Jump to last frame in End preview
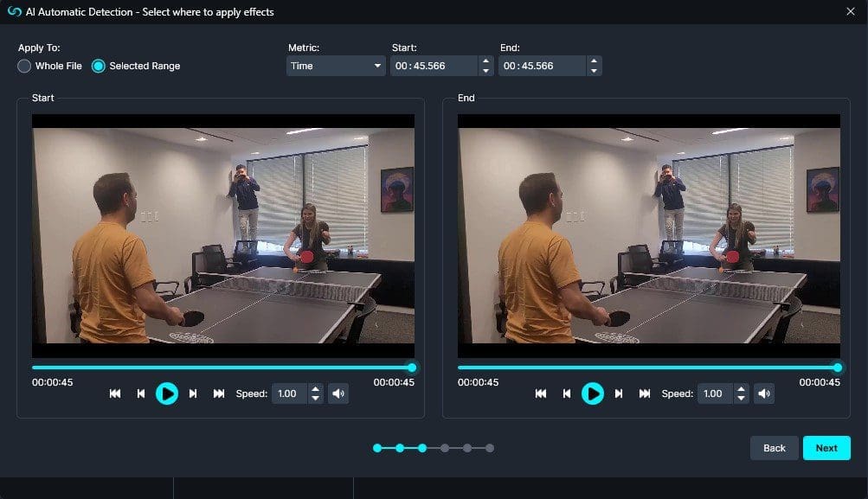Image resolution: width=868 pixels, height=499 pixels. point(645,393)
